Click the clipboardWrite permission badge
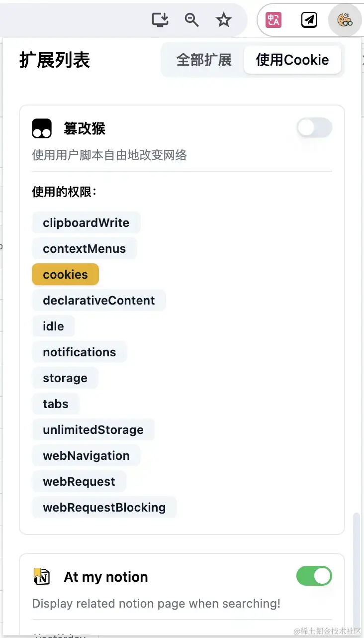The height and width of the screenshot is (638, 364). pos(86,222)
